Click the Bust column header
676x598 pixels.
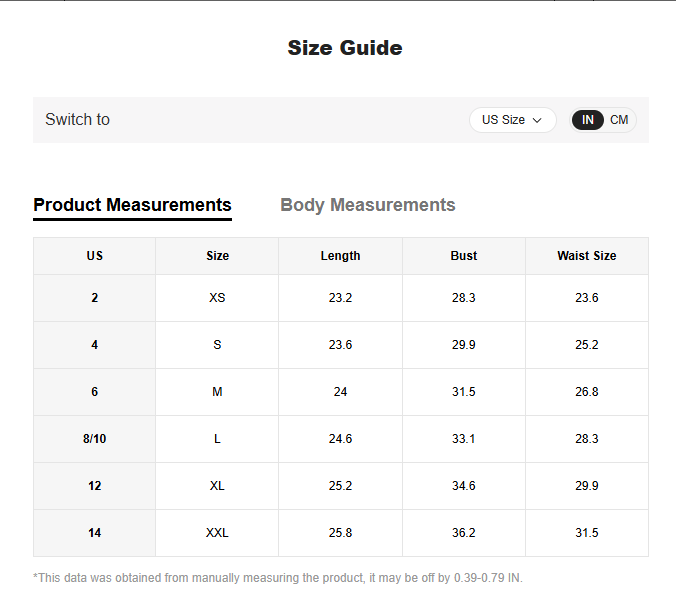tap(463, 256)
